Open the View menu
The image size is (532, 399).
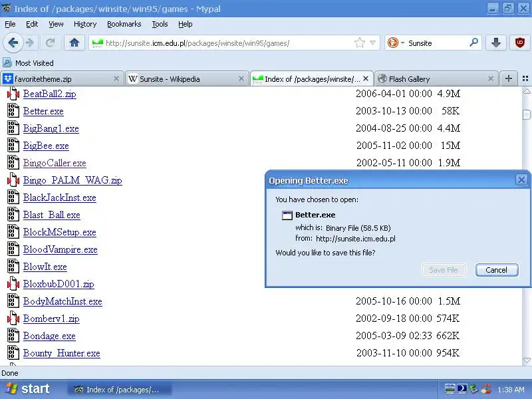[x=56, y=24]
